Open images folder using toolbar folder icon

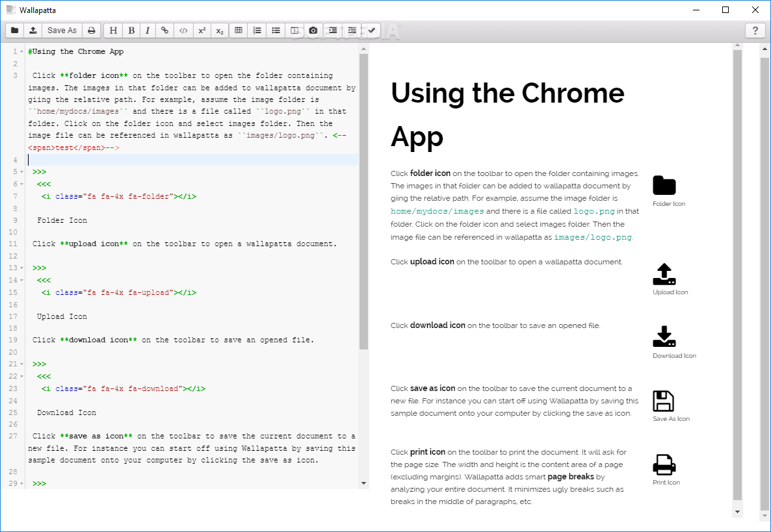pos(15,31)
